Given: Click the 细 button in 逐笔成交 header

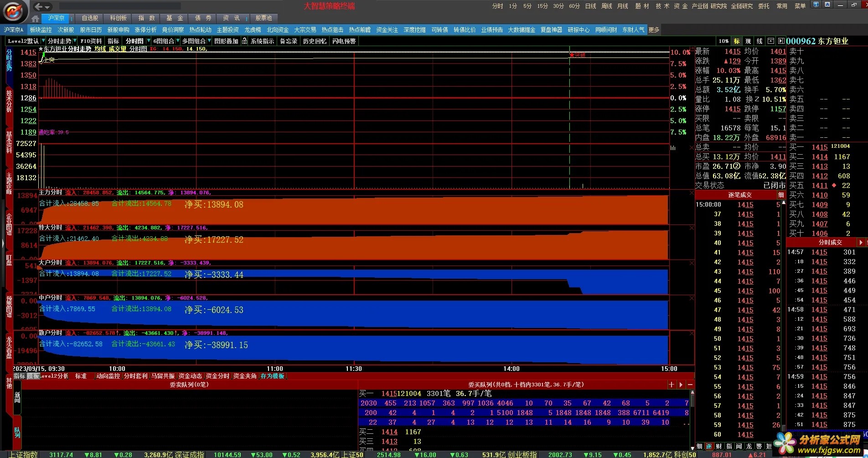Looking at the screenshot, I should (781, 195).
